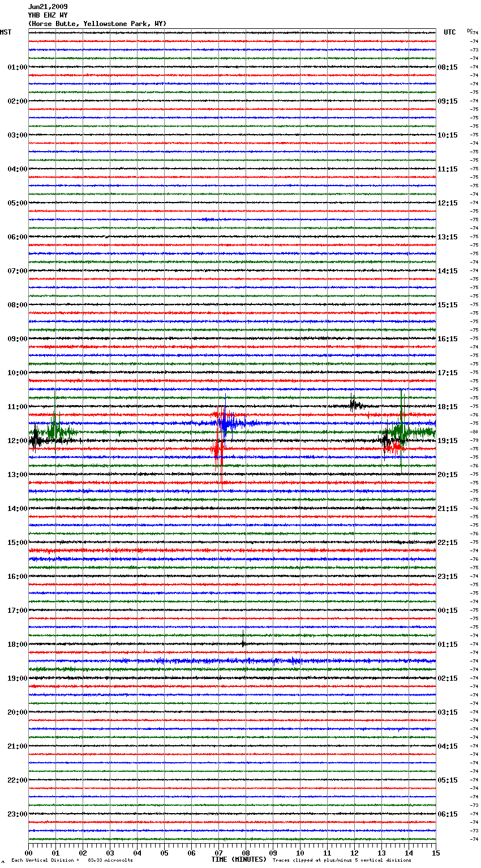Screen dimensions: 481x868
Task: Mark the black spike near minute 8 at 18:00
Action: coord(243,638)
